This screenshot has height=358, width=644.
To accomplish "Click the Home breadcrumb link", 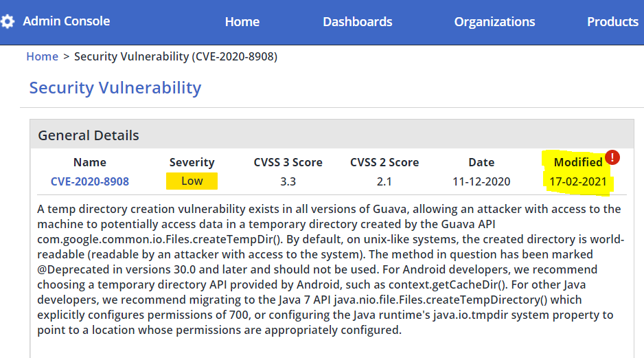I will point(42,56).
